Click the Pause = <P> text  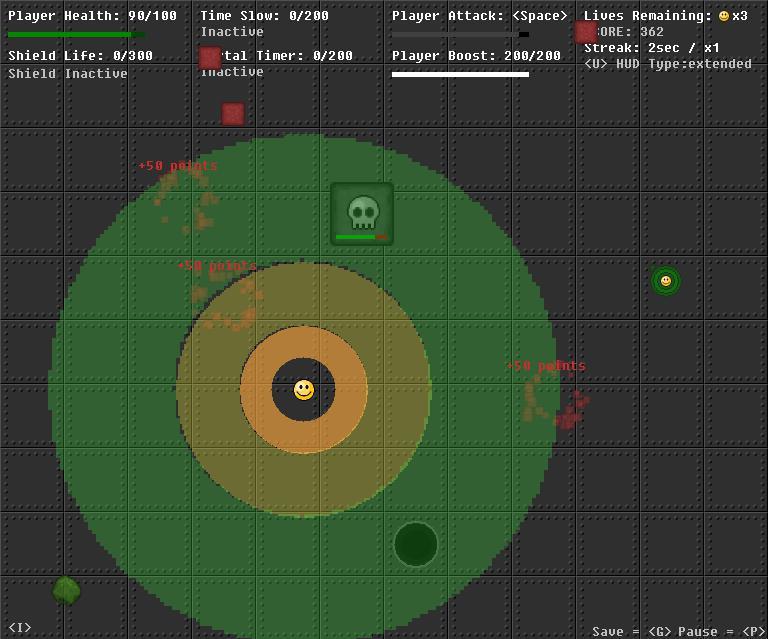[724, 631]
